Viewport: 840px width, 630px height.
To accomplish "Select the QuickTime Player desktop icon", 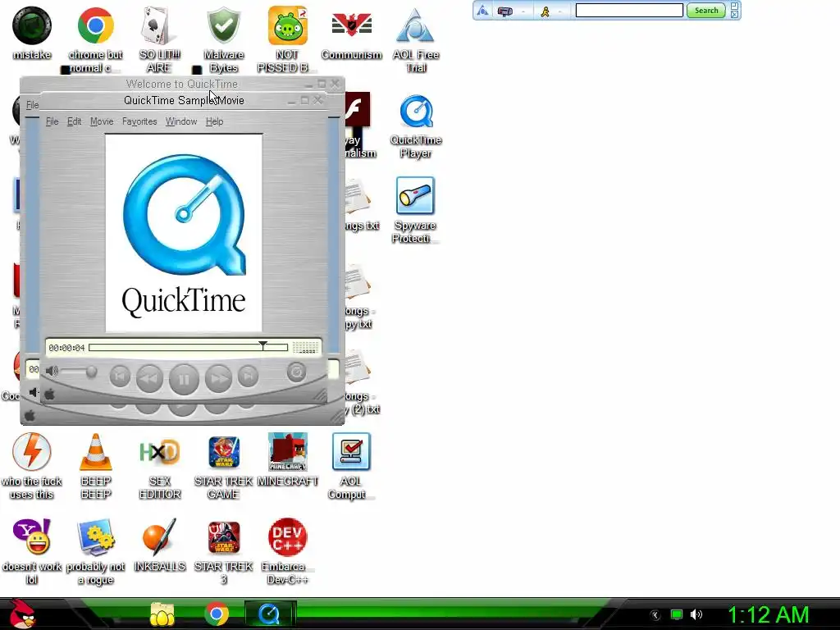I will click(x=416, y=126).
